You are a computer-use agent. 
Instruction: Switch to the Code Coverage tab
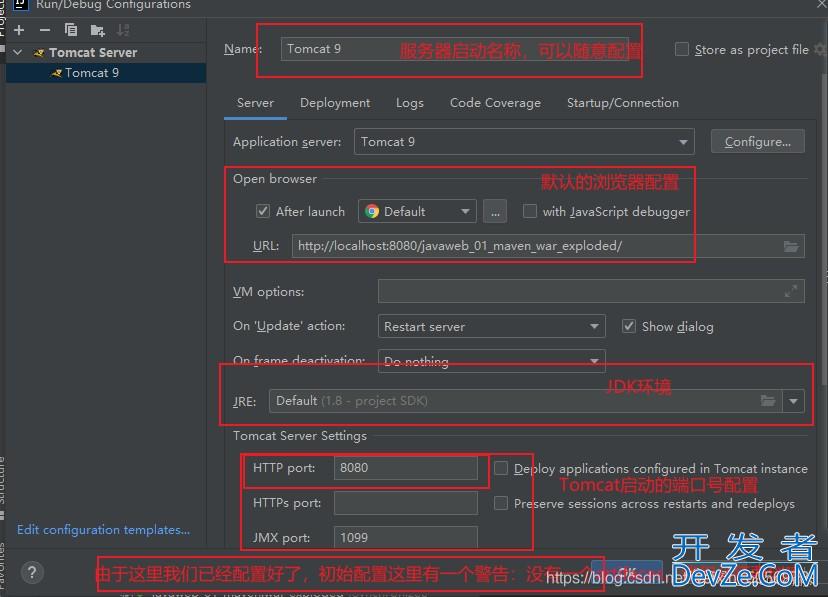coord(495,103)
